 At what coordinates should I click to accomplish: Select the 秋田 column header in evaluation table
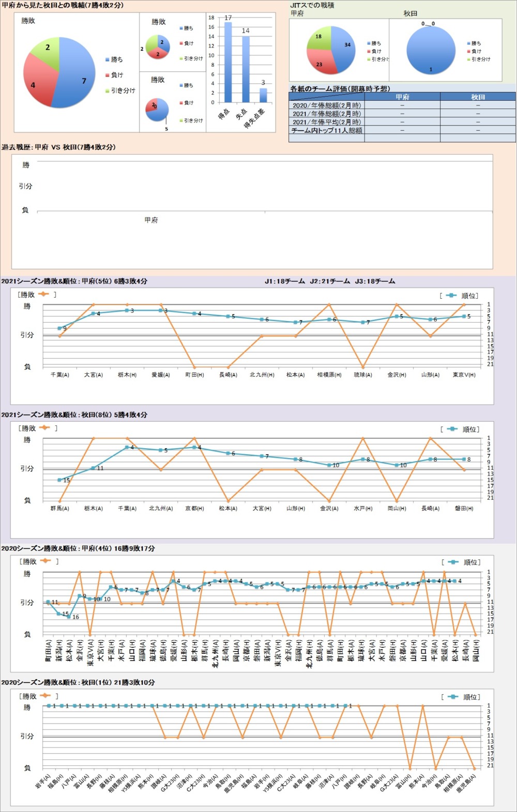tap(478, 97)
